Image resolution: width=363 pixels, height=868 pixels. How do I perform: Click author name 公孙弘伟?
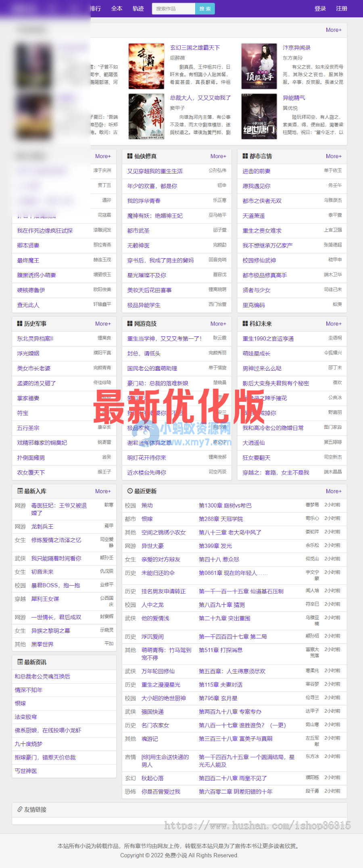coord(217,170)
